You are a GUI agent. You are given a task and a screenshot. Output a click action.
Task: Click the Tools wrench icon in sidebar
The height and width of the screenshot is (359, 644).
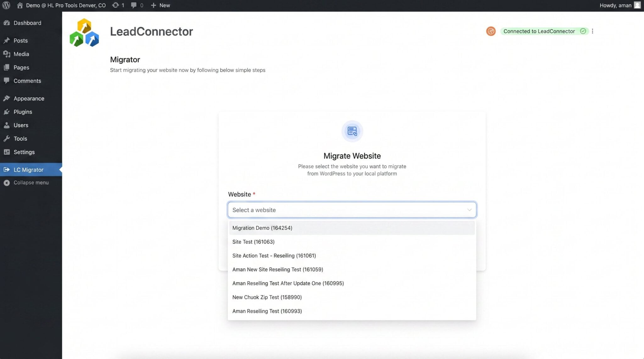7,139
